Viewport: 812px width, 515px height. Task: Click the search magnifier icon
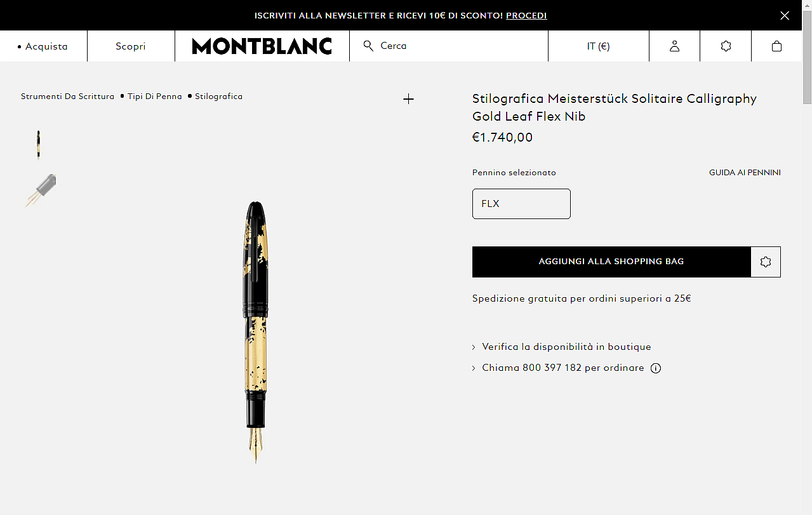pyautogui.click(x=368, y=46)
